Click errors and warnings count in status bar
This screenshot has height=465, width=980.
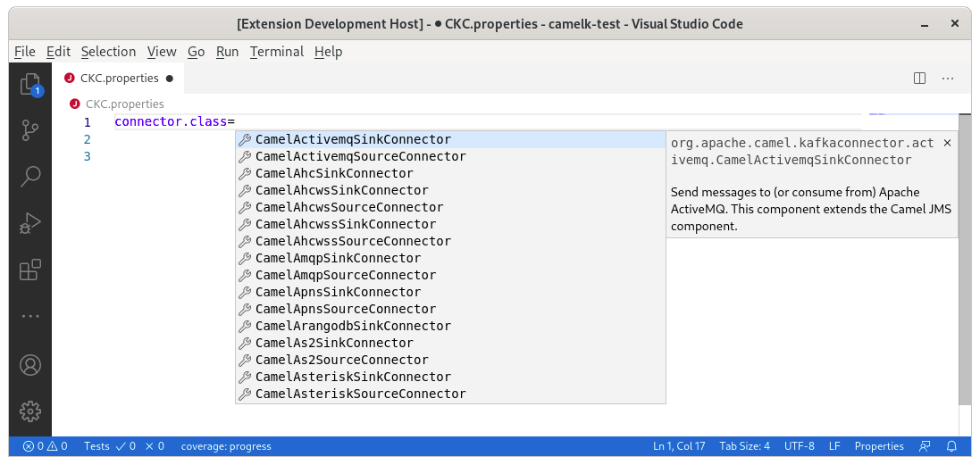click(45, 446)
